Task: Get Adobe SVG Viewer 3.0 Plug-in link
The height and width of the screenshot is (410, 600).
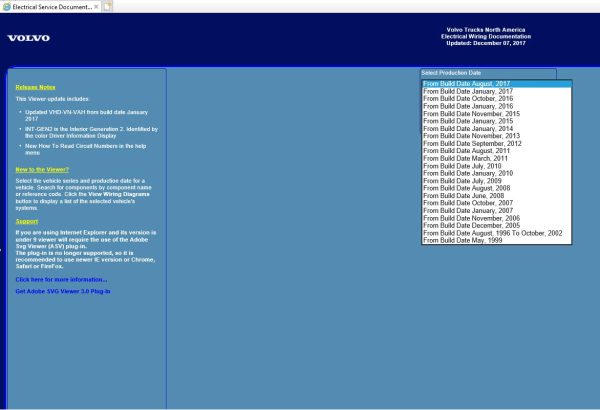Action: coord(63,291)
